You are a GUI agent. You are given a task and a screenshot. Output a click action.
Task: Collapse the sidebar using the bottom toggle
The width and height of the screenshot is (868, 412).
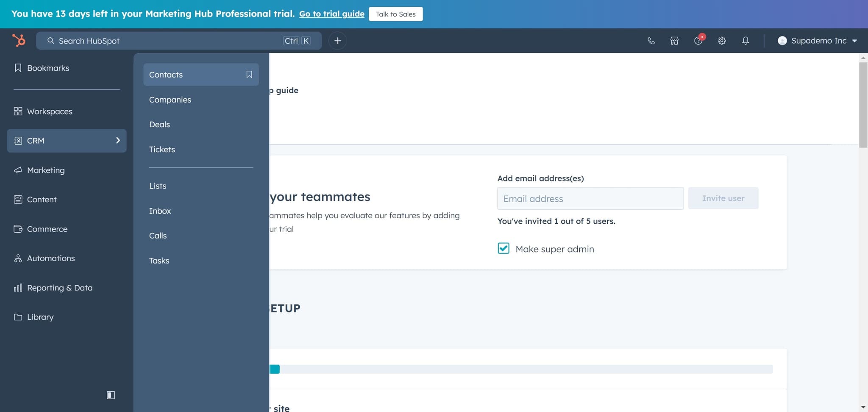111,395
